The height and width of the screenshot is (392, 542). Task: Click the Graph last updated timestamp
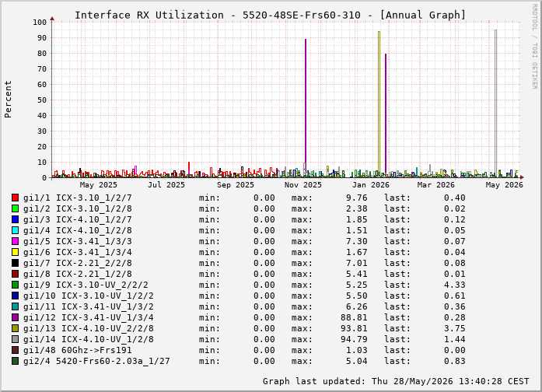coord(396,381)
